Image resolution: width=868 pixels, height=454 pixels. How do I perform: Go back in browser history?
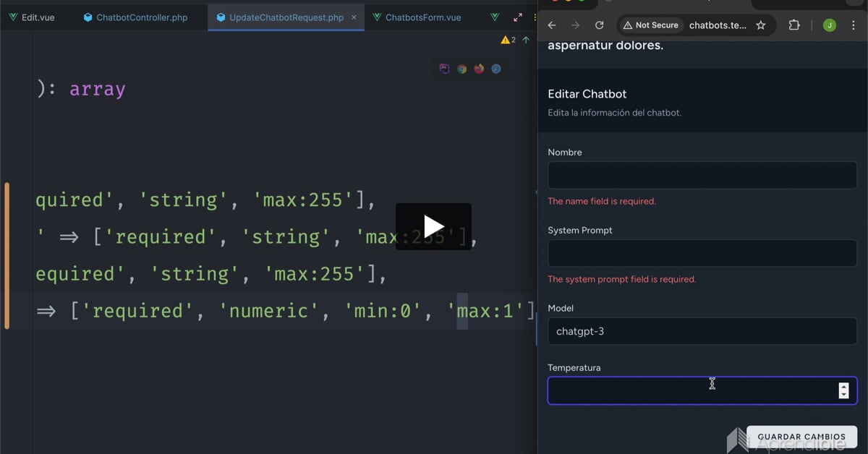click(552, 25)
